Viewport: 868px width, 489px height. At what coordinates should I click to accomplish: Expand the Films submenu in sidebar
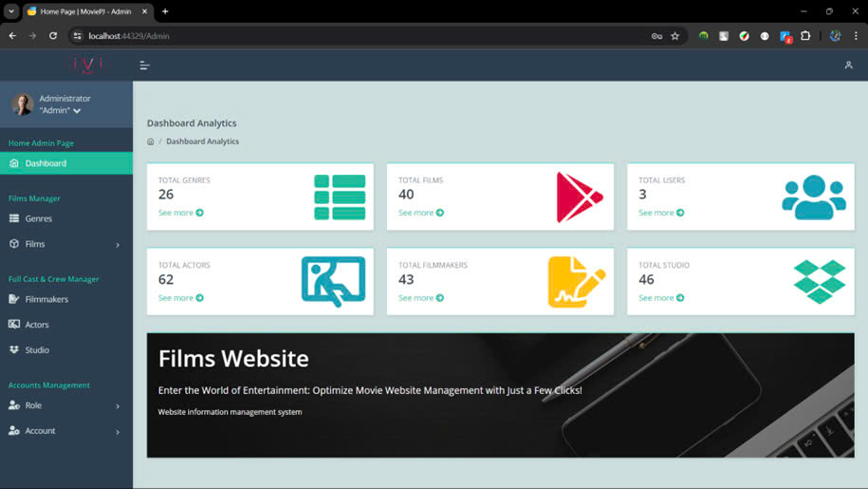(x=65, y=244)
